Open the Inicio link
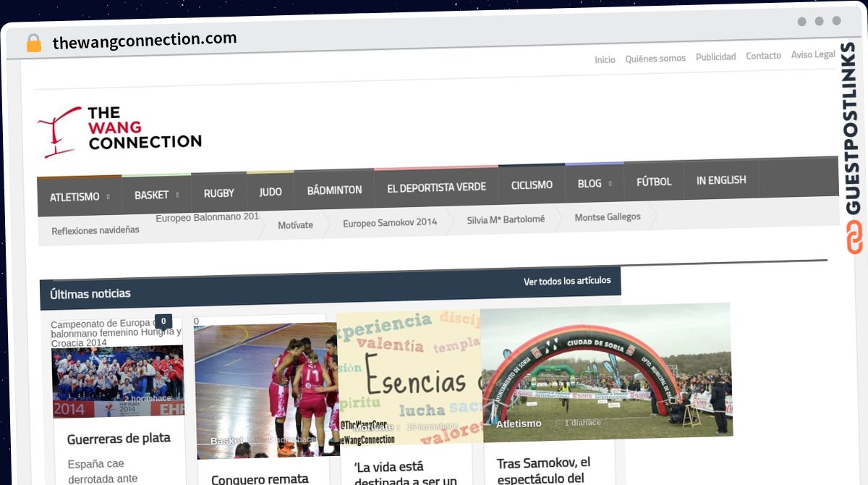 [x=605, y=59]
